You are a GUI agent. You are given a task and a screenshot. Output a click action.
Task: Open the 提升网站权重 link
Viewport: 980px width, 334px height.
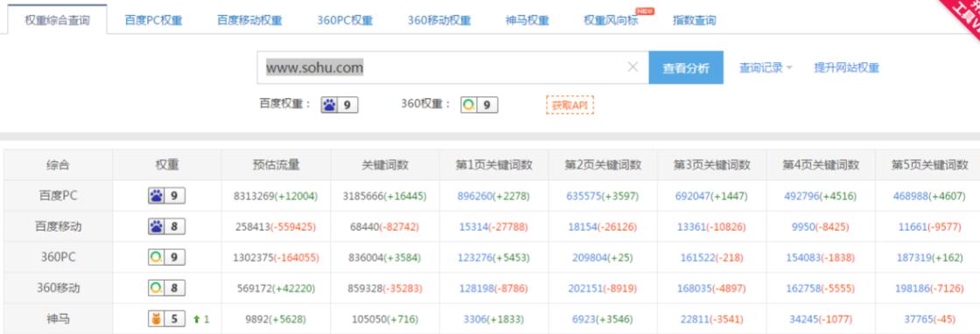coord(846,67)
